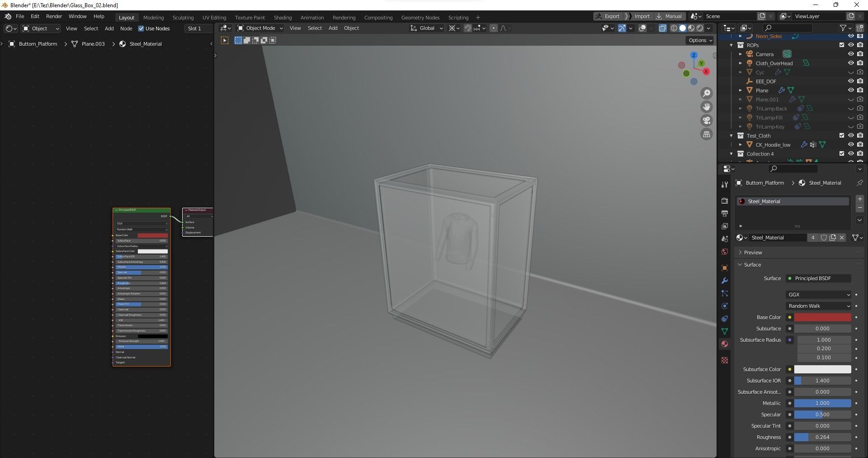Open the viewport Options dropdown
The height and width of the screenshot is (458, 868).
click(700, 40)
